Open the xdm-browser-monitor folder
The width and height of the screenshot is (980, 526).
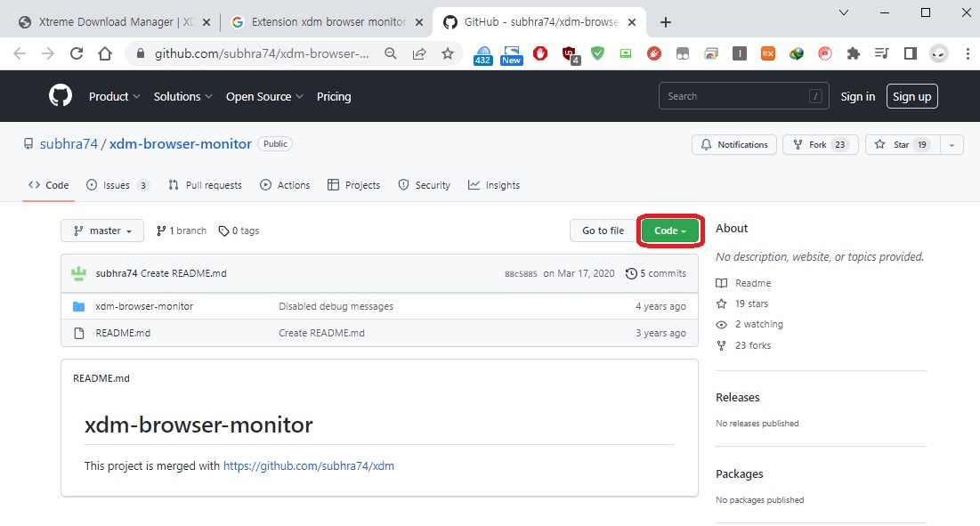point(143,306)
